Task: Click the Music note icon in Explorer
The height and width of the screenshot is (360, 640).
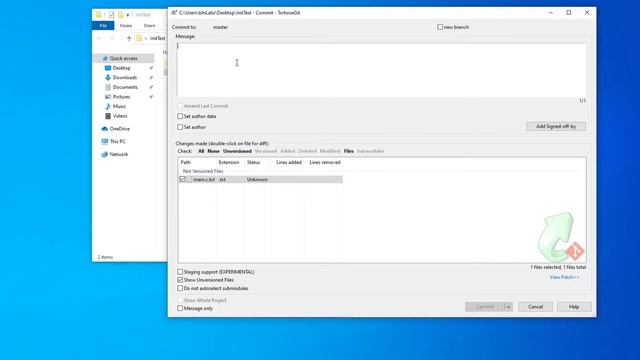Action: [108, 106]
